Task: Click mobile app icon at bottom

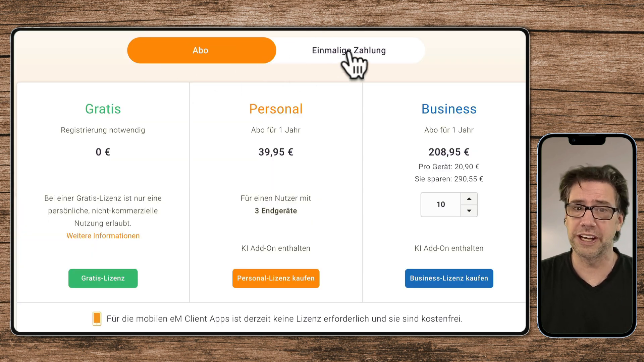Action: (96, 318)
